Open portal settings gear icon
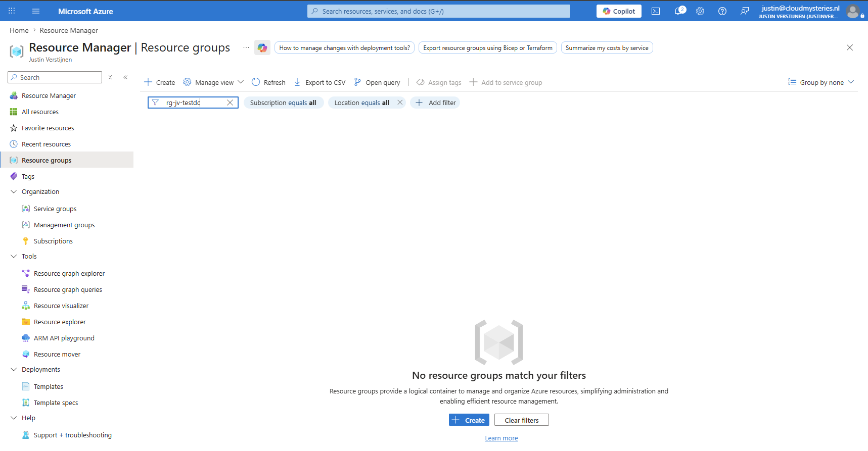Viewport: 868px width, 451px height. point(700,11)
